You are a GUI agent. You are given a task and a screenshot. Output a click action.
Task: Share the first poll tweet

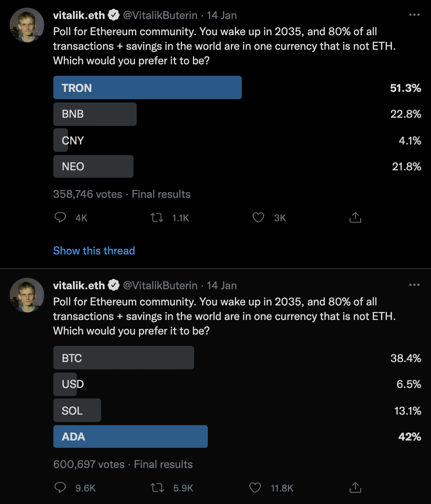(x=355, y=217)
